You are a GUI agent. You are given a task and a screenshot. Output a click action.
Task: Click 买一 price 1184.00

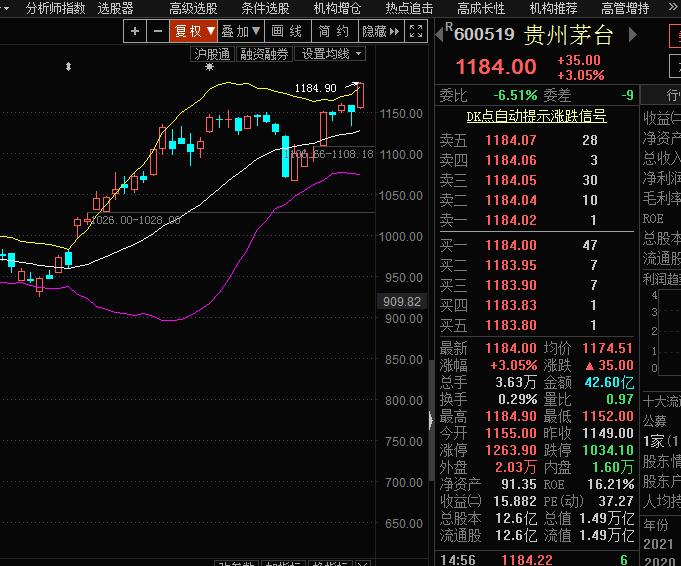(x=511, y=245)
